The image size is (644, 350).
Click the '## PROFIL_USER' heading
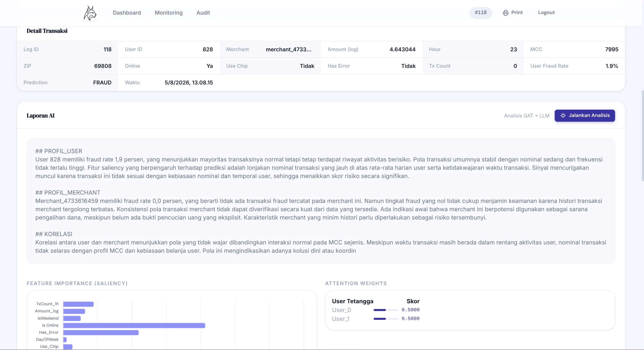(x=59, y=151)
